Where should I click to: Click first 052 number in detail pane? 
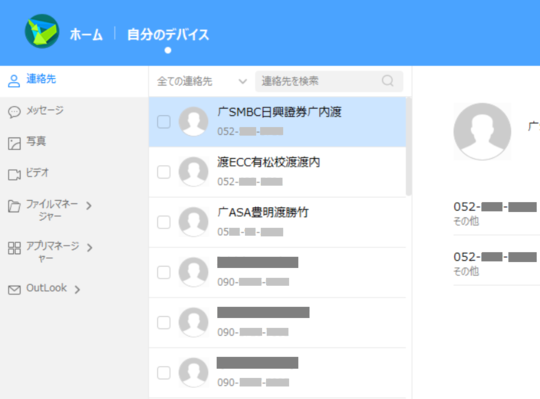pyautogui.click(x=495, y=207)
